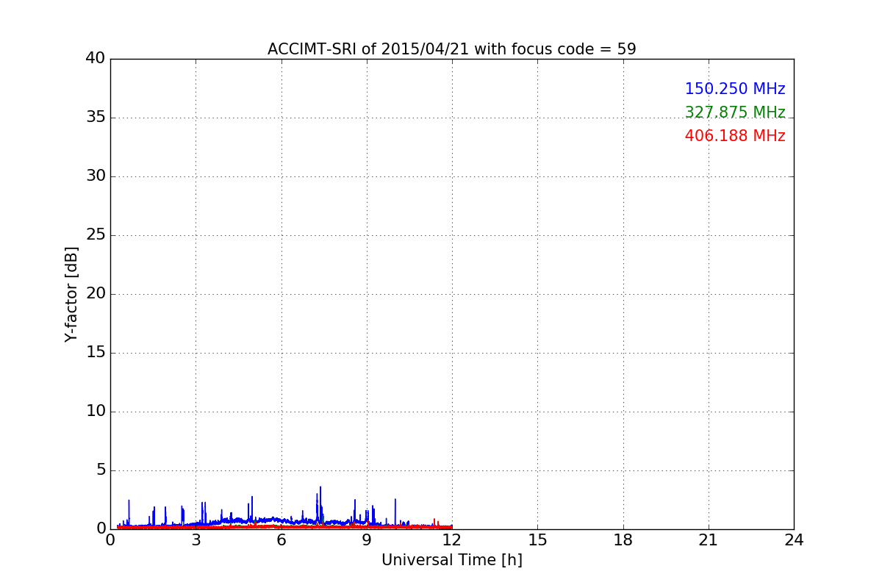Click x-axis tick label '9'
This screenshot has height=588, width=882.
click(367, 540)
